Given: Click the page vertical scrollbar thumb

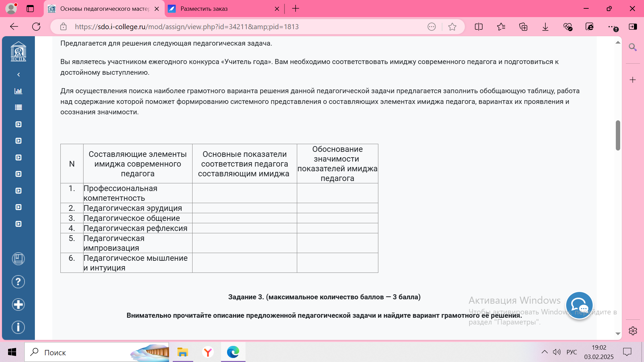Looking at the screenshot, I should pyautogui.click(x=618, y=135).
